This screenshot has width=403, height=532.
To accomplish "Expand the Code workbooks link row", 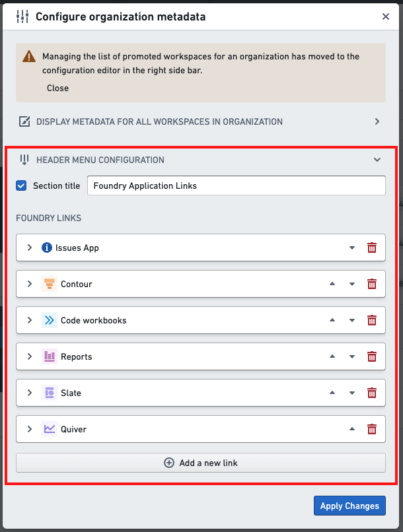I will tap(30, 320).
